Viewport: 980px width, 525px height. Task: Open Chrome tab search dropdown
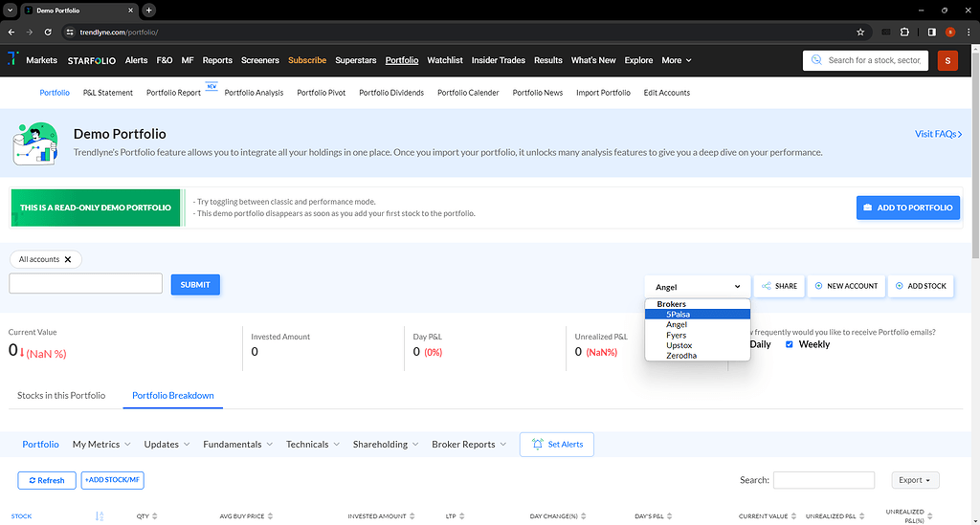tap(10, 10)
